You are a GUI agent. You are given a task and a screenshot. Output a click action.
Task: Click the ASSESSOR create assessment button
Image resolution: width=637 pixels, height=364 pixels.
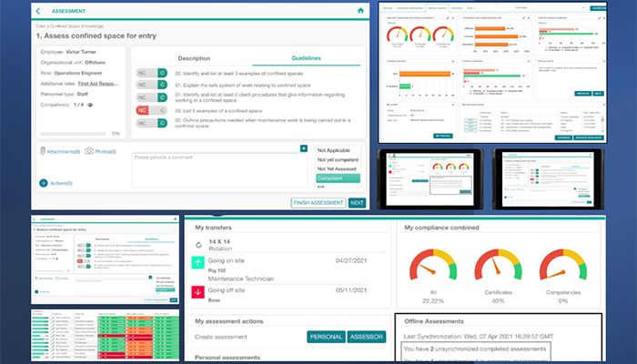[367, 337]
